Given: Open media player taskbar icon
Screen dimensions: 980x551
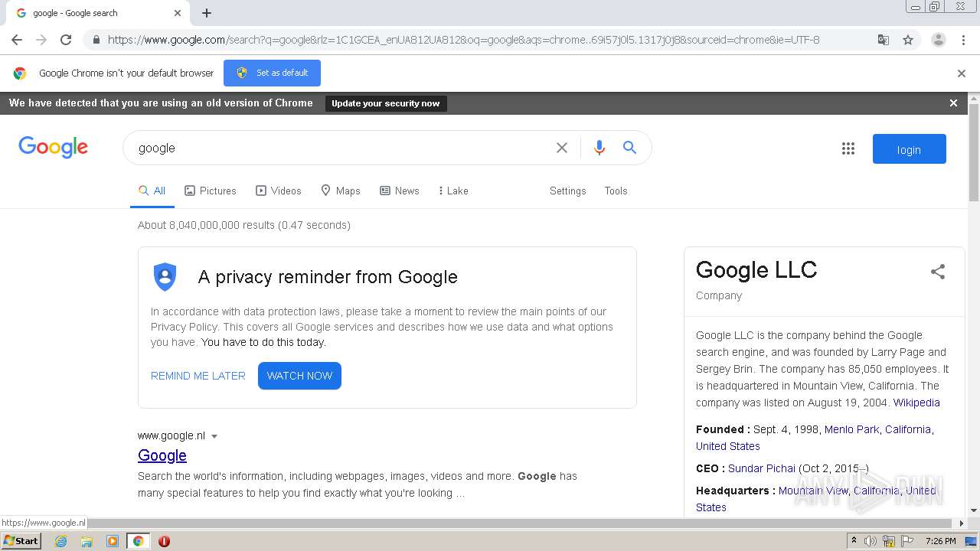Looking at the screenshot, I should tap(113, 541).
